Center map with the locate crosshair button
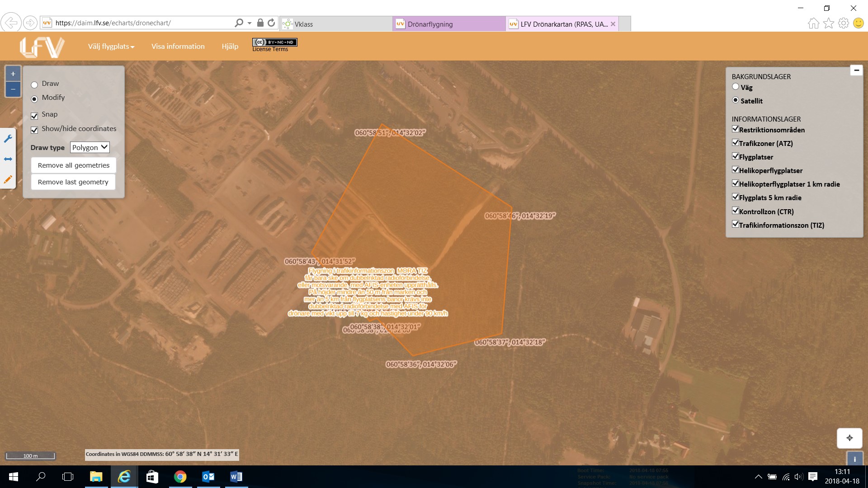Screen dimensions: 868x488 tap(849, 438)
